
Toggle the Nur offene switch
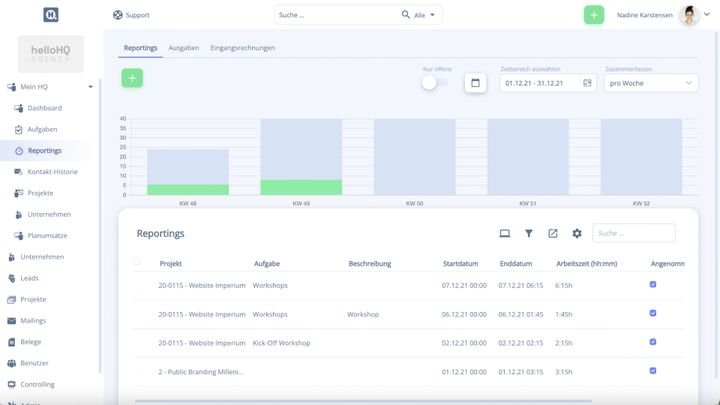434,83
